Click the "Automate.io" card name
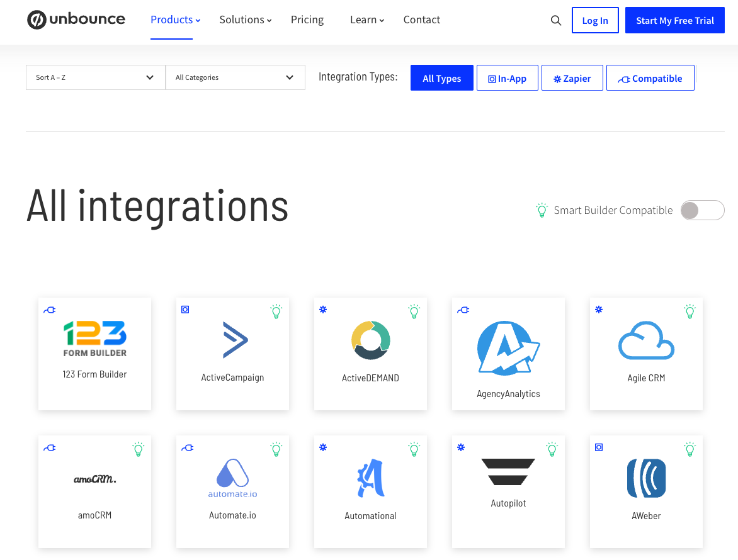738x560 pixels. pyautogui.click(x=232, y=515)
